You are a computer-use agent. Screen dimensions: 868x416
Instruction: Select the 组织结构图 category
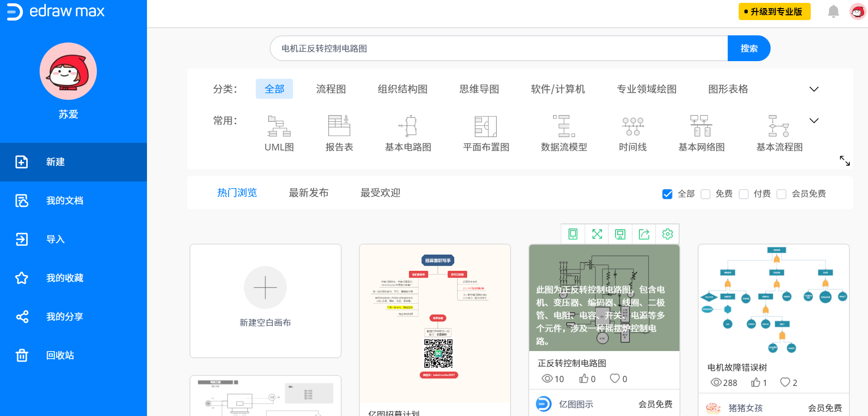pyautogui.click(x=403, y=89)
